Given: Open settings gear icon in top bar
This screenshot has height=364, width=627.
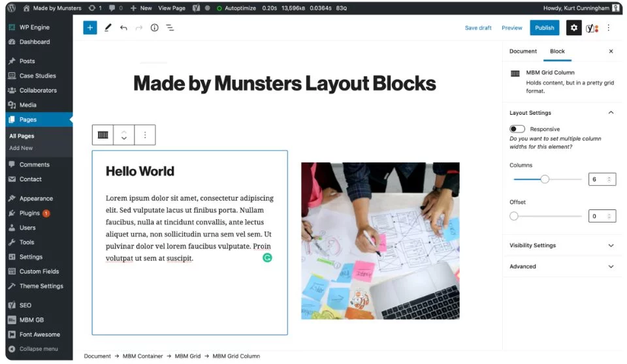Looking at the screenshot, I should 573,27.
